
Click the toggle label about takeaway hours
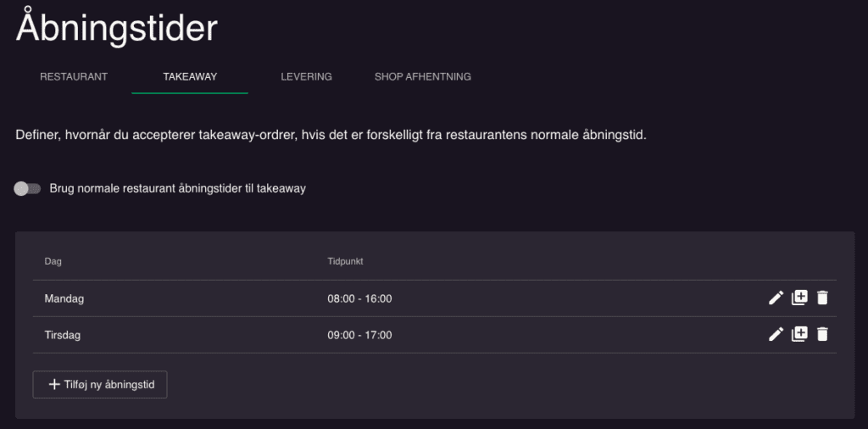178,189
